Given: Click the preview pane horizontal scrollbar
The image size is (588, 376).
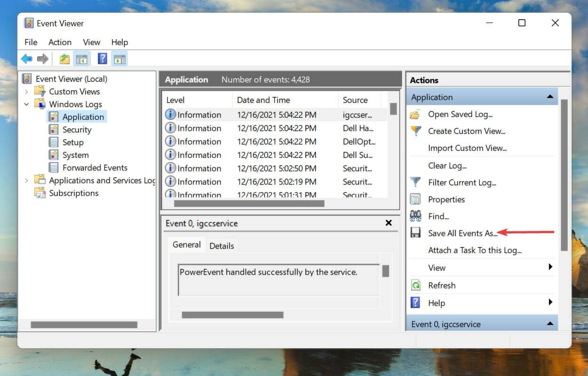Looking at the screenshot, I should 232,315.
